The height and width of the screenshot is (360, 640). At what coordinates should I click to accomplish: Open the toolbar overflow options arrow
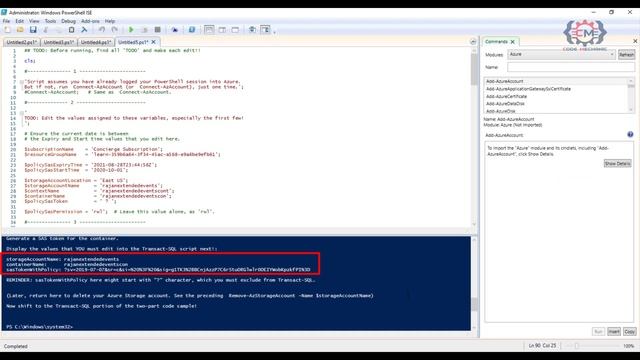pos(274,31)
